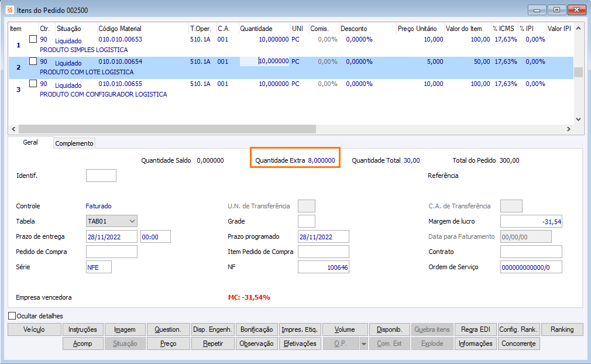Click the scroll right arrow of item grid
This screenshot has width=591, height=364.
click(568, 129)
